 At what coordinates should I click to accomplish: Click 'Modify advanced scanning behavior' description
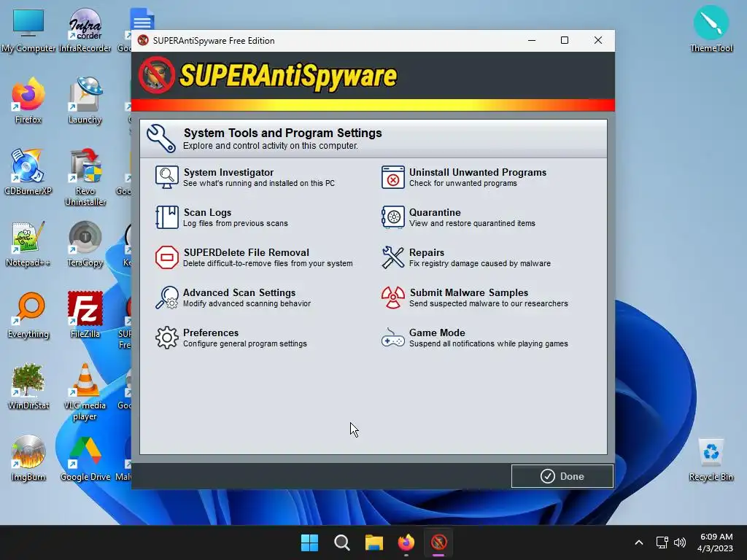pos(247,303)
